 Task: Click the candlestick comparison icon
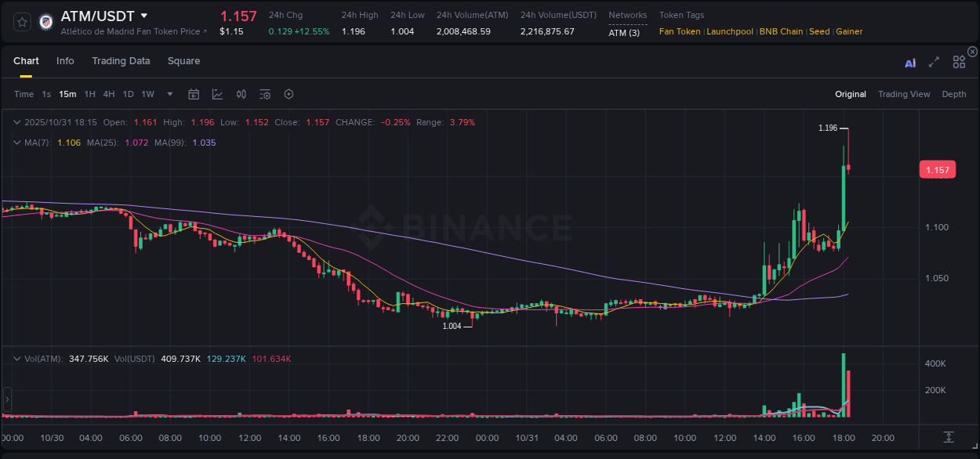pyautogui.click(x=241, y=94)
